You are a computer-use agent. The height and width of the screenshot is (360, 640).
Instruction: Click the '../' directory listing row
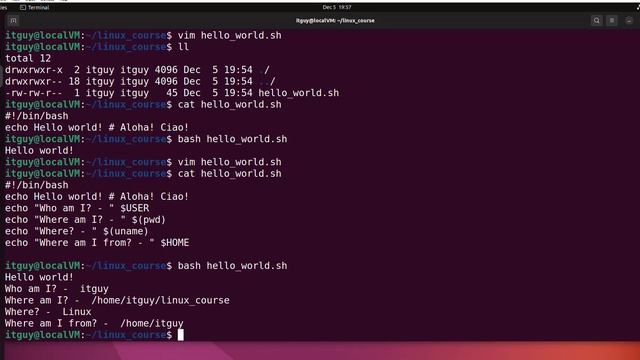pos(140,81)
